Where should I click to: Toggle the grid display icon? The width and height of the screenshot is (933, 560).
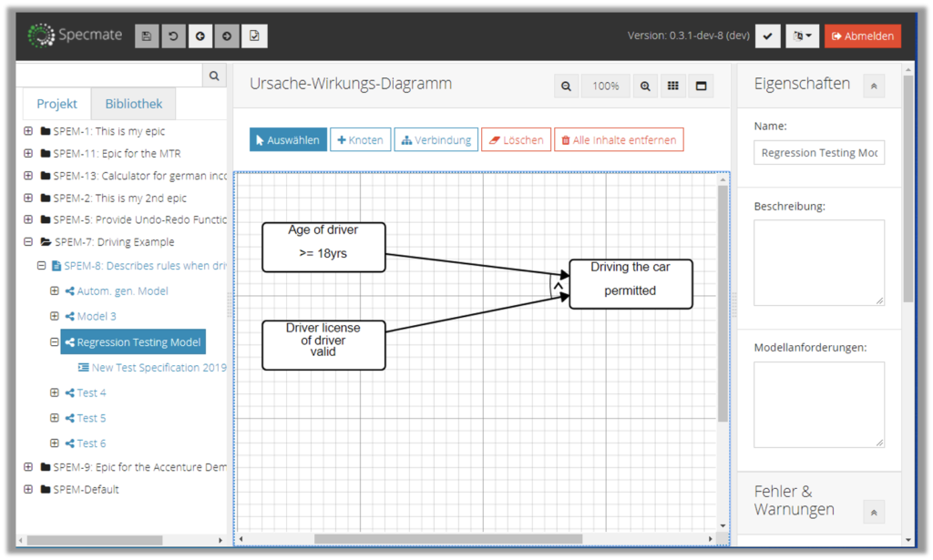(x=673, y=87)
